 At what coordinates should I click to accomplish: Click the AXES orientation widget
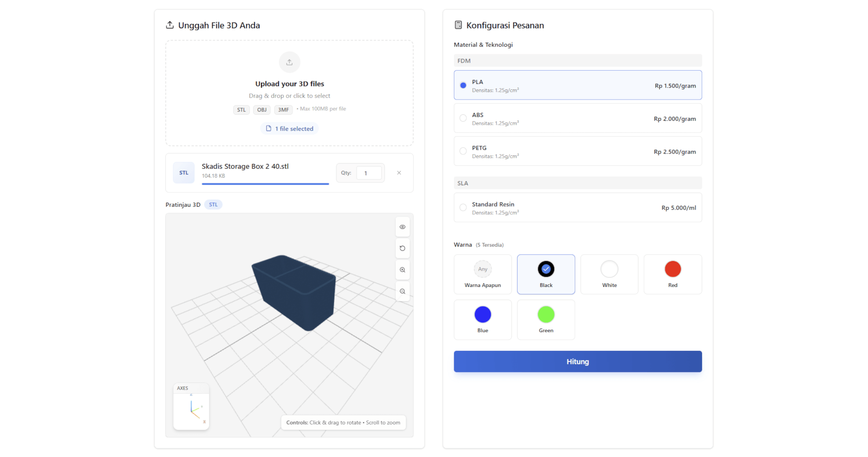pos(191,407)
